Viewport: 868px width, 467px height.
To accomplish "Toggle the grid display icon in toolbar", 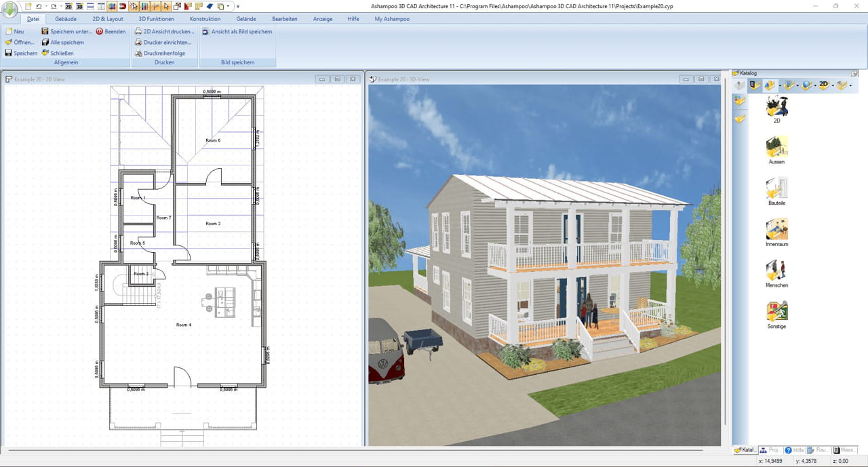I will (112, 5).
